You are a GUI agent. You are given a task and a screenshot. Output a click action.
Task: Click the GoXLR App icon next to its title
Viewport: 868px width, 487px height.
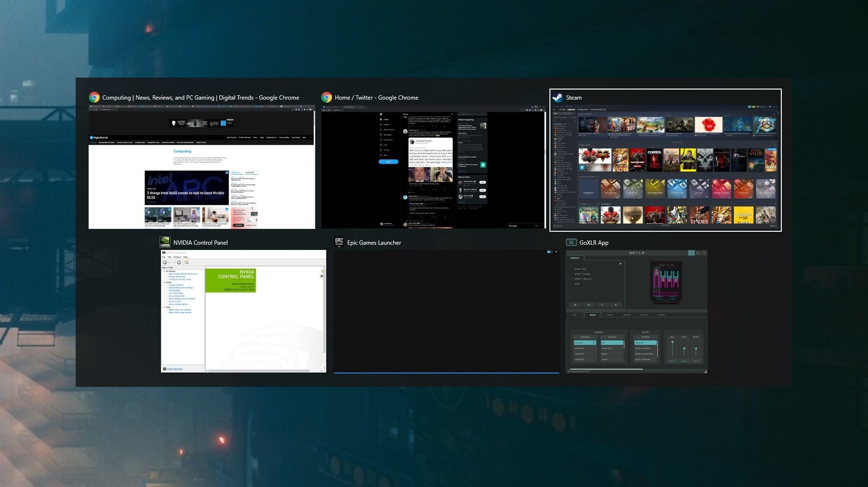pyautogui.click(x=571, y=242)
